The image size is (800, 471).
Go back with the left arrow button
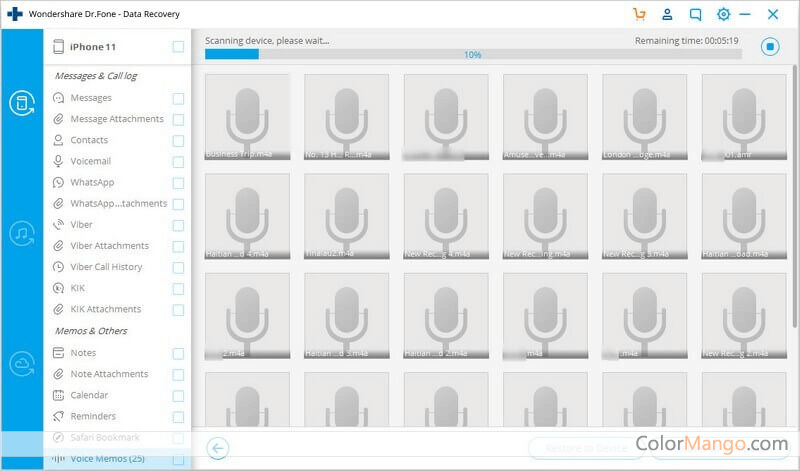click(x=217, y=448)
